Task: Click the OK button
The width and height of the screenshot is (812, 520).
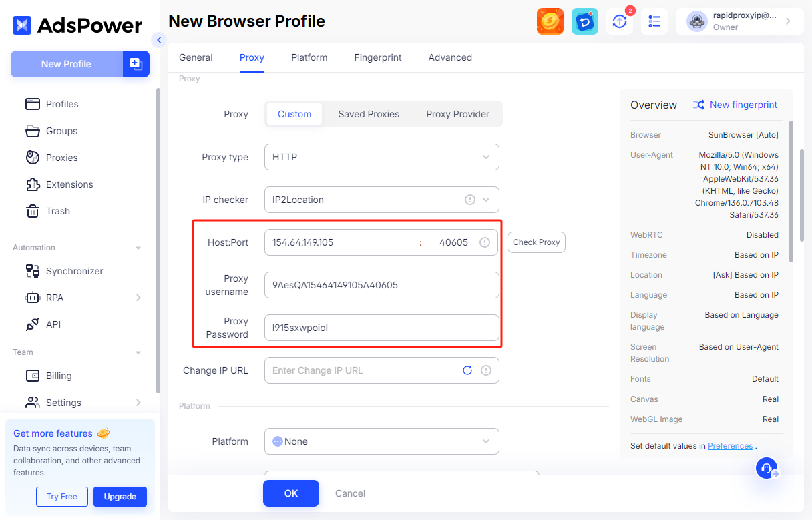Action: pyautogui.click(x=291, y=493)
